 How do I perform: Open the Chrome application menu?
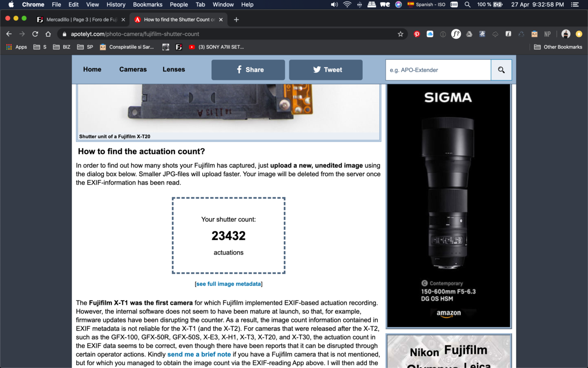pyautogui.click(x=33, y=4)
